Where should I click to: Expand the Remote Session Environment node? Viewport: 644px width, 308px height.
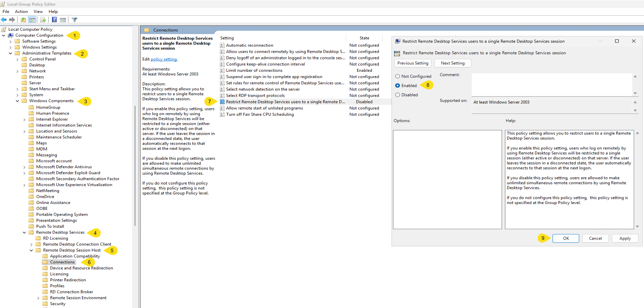38,298
